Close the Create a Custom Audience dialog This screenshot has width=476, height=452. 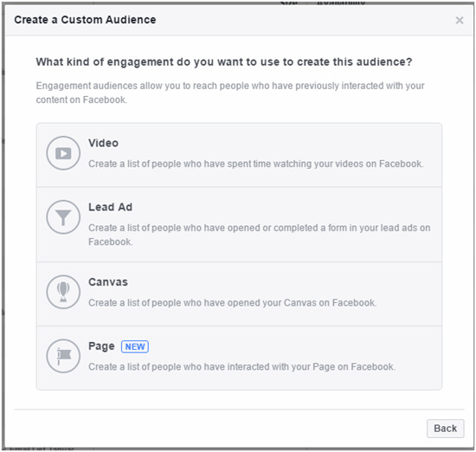[x=460, y=20]
